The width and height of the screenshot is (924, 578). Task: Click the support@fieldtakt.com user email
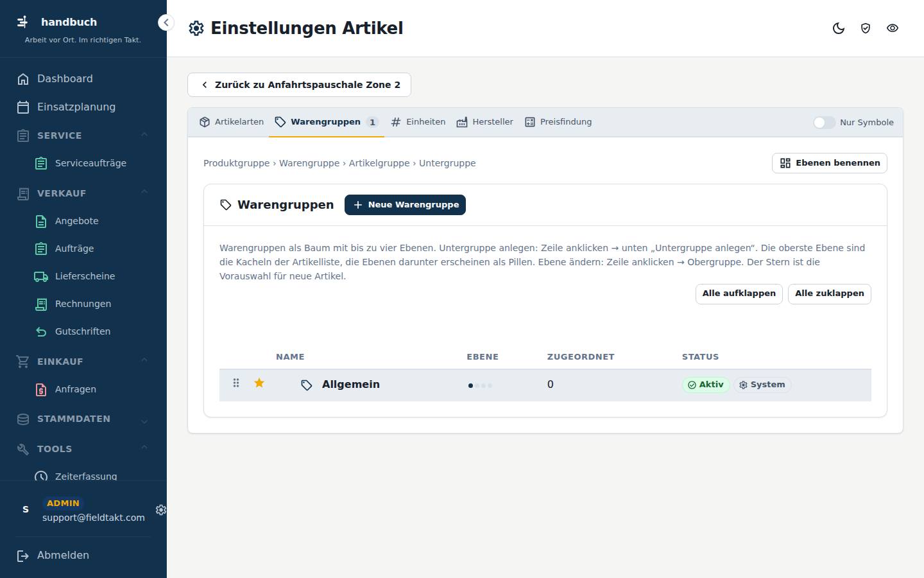(x=94, y=518)
